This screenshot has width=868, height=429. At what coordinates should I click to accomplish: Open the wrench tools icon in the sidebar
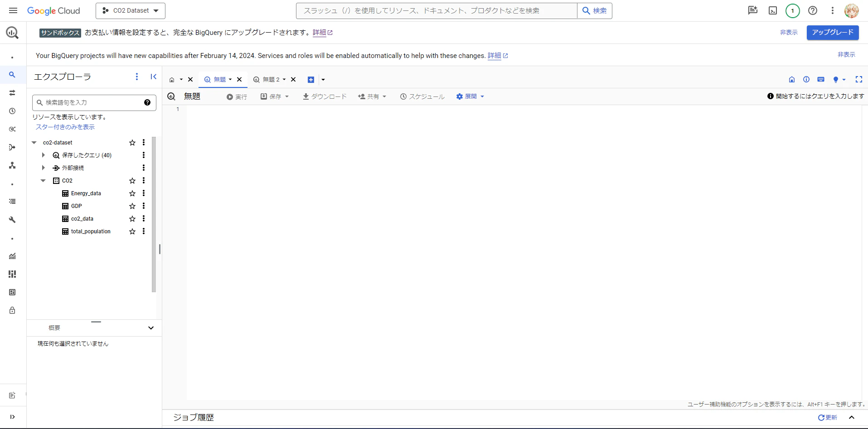(x=12, y=220)
